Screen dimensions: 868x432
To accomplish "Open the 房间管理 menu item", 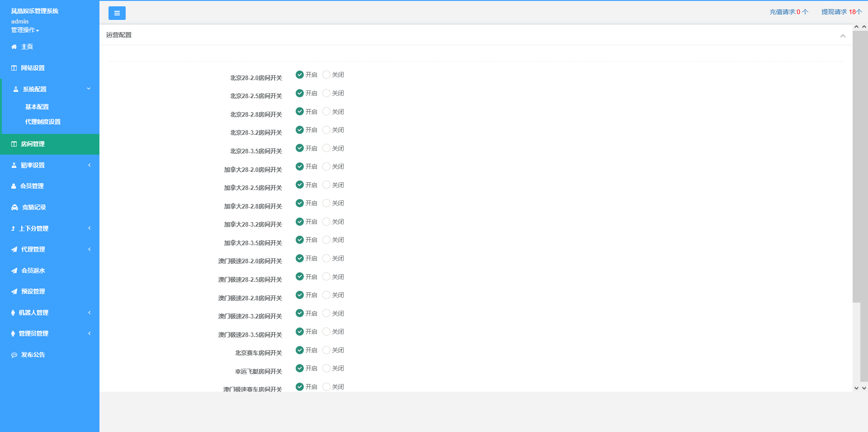I will pos(33,144).
